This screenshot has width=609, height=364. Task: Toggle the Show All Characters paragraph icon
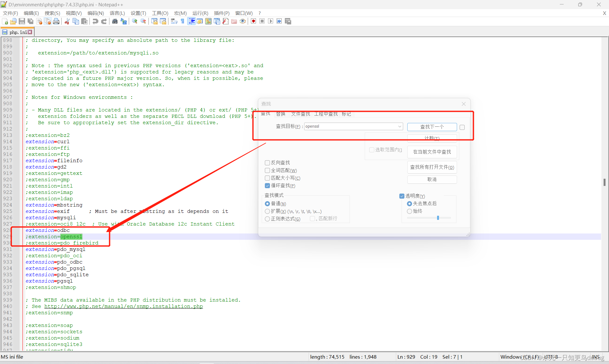tap(183, 21)
